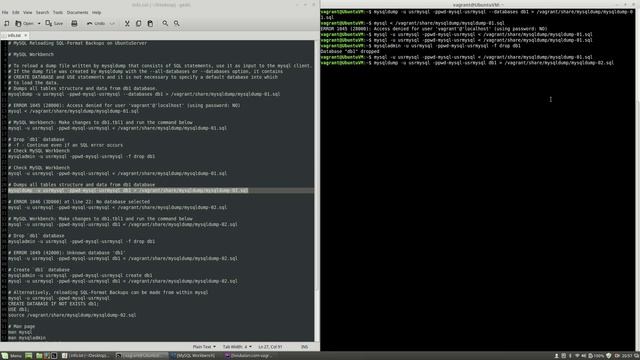Cut selection using scissors icon
Viewport: 640px width, 360px height.
[127, 24]
